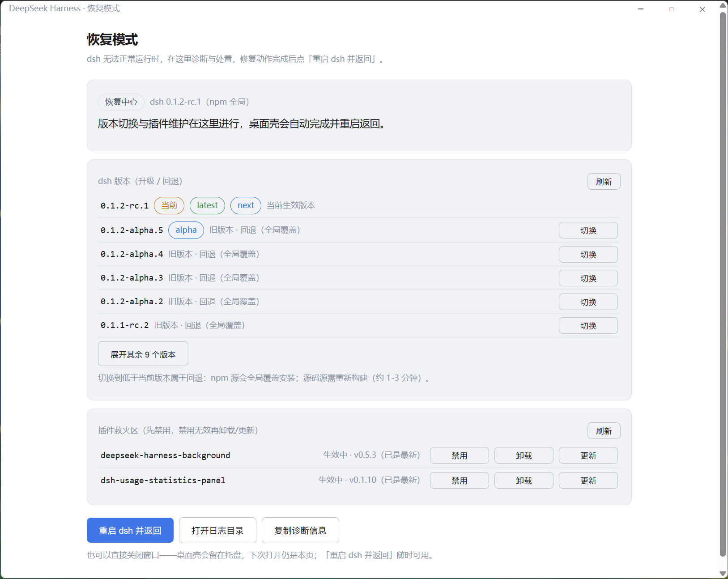The height and width of the screenshot is (579, 728).
Task: Click the plugin name deepseek-harness-background
Action: click(x=165, y=456)
